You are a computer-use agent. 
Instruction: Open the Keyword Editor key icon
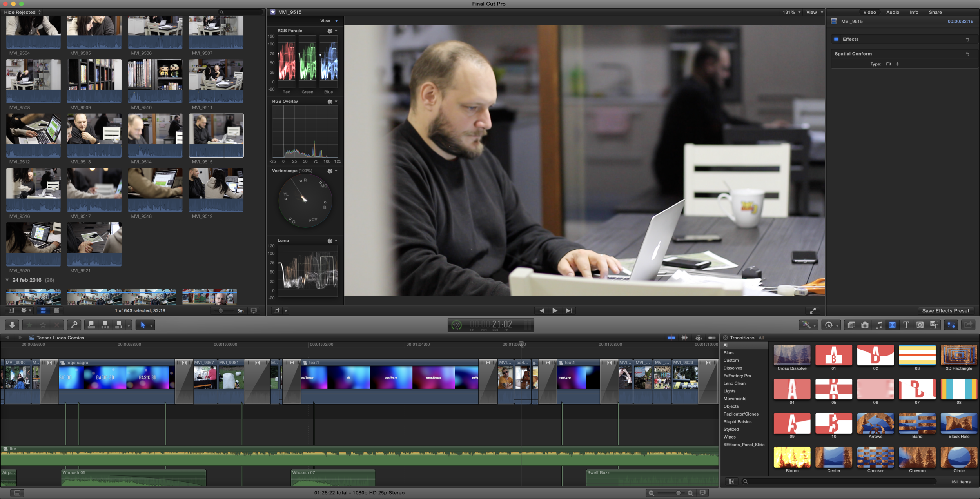pyautogui.click(x=74, y=325)
